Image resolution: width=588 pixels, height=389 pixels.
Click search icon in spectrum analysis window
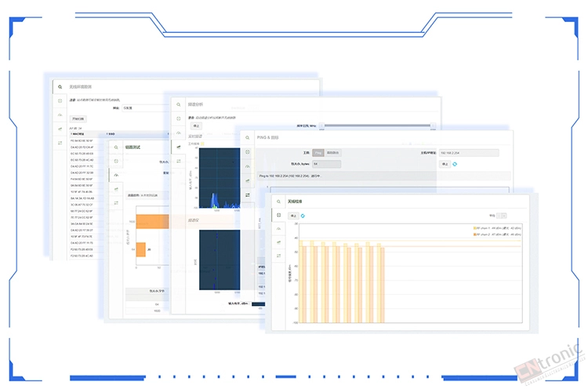point(179,104)
